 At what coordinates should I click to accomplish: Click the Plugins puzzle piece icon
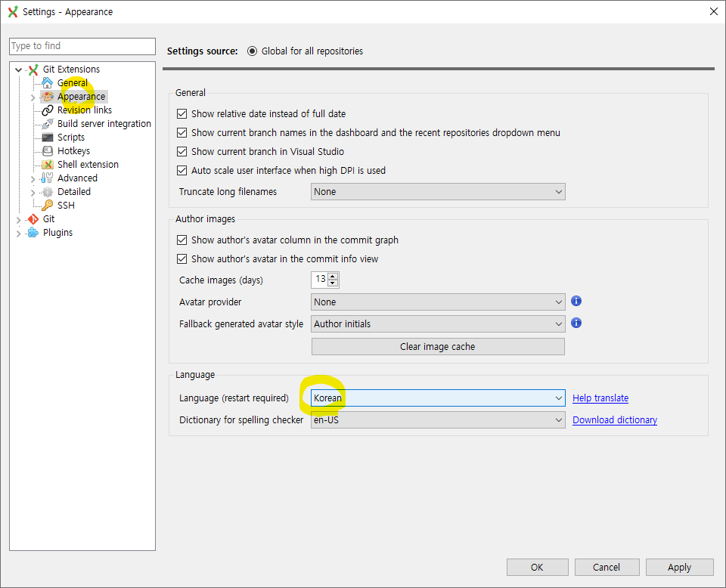tap(33, 232)
